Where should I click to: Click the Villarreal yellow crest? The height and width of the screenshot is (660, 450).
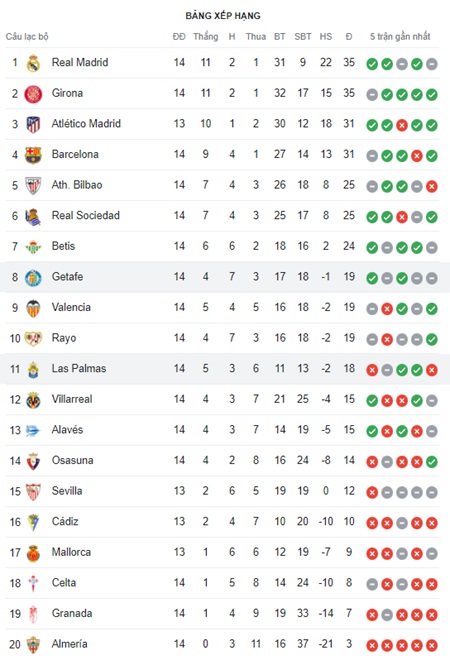[x=33, y=400]
